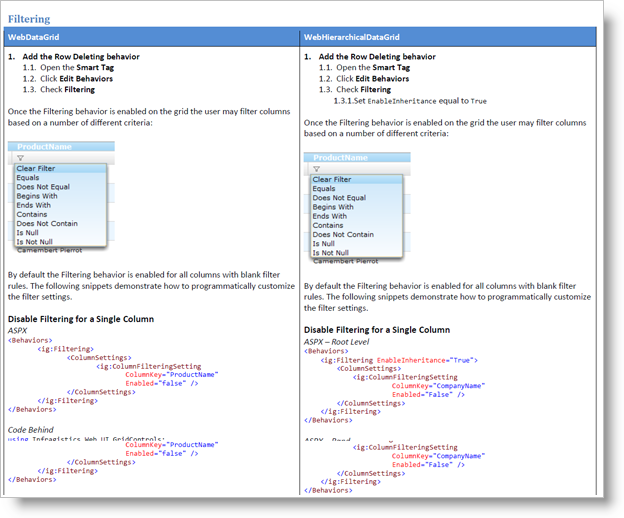The image size is (624, 518).
Task: Click the filter funnel icon in the WebHierarchicalDataGrid example
Action: coord(316,169)
